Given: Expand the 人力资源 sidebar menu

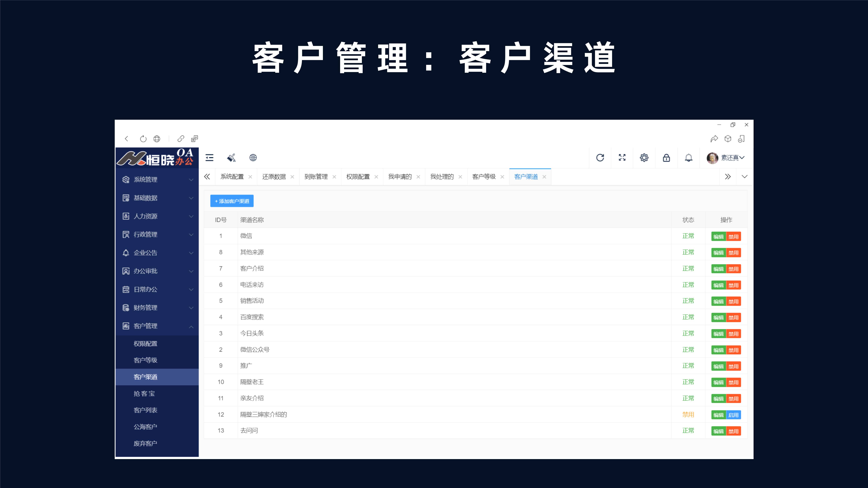Looking at the screenshot, I should (x=157, y=216).
